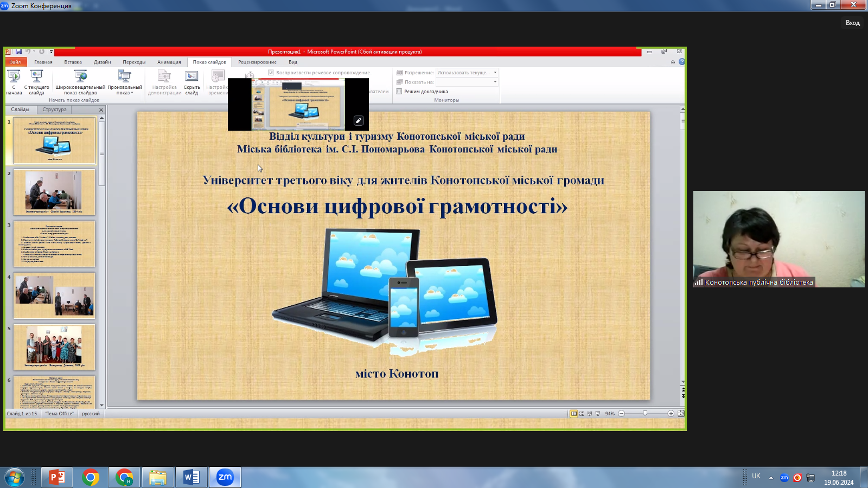Open the Разрешение resolution dropdown

pyautogui.click(x=495, y=73)
